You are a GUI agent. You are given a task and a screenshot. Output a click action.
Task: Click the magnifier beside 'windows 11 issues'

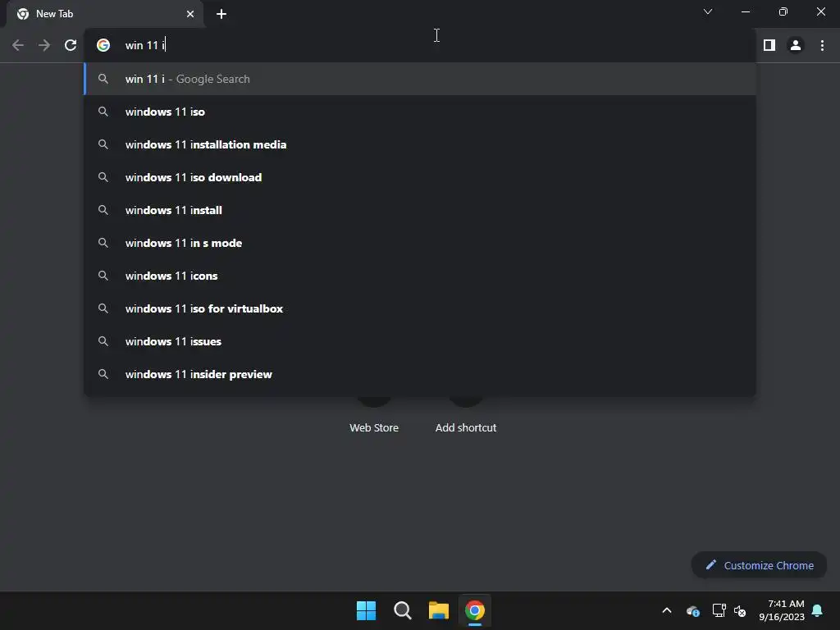pos(103,341)
